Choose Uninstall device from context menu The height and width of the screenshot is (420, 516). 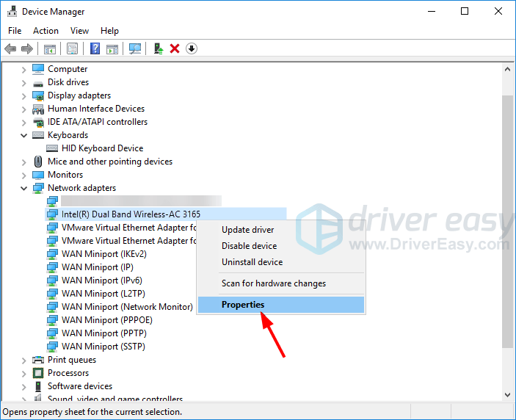281,262
